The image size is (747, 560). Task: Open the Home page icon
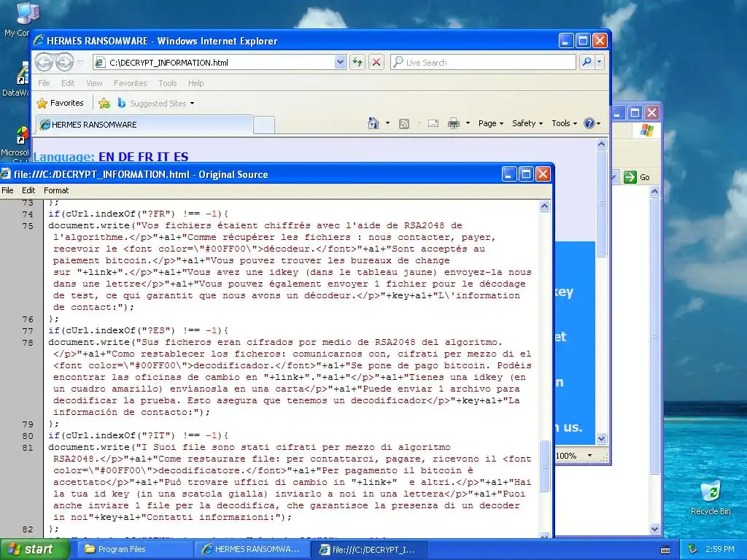(x=373, y=123)
